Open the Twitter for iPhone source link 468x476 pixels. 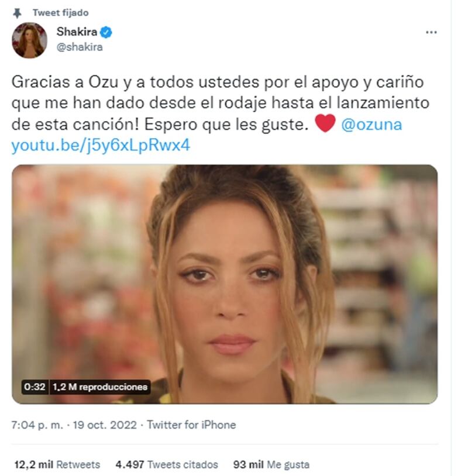tap(191, 425)
